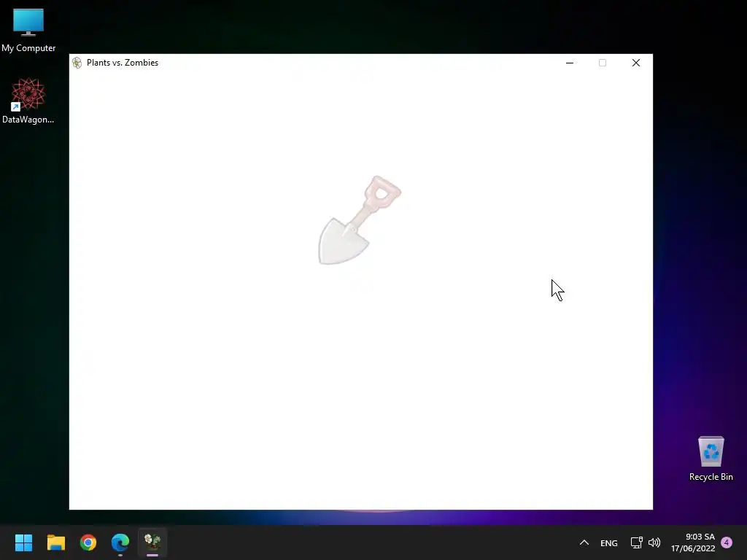Launch Google Chrome from the taskbar
The height and width of the screenshot is (560, 747).
point(88,542)
